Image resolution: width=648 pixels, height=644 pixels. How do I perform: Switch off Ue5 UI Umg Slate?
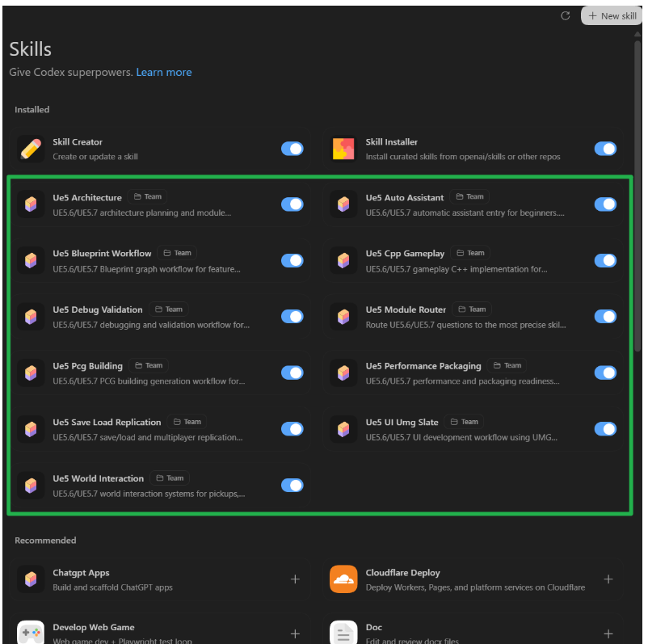coord(604,429)
